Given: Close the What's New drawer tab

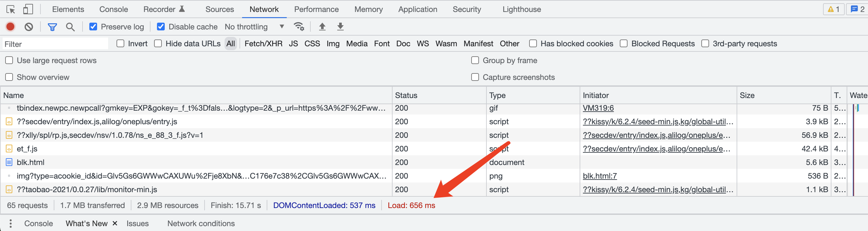Looking at the screenshot, I should 115,223.
